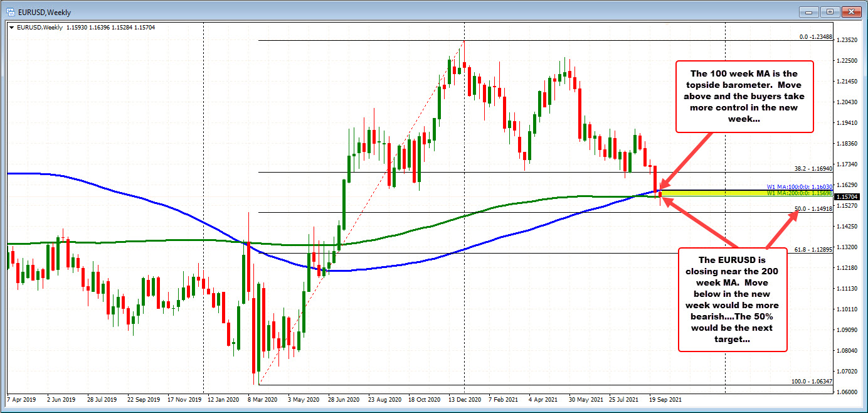Select the 200 week MA annotation box
Screen dimensions: 868x413
(733, 300)
